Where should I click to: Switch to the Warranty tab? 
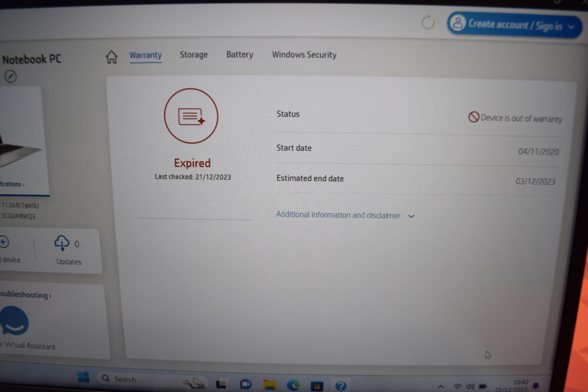(x=145, y=55)
